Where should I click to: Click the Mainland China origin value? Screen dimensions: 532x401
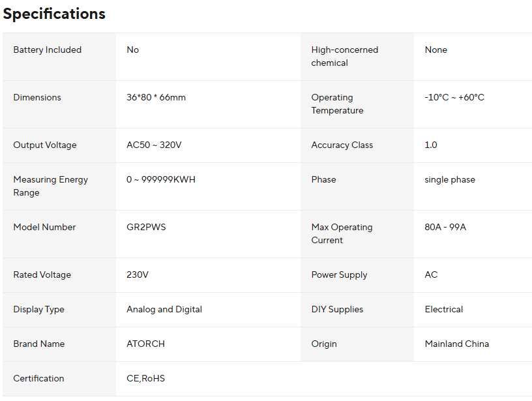coord(456,344)
